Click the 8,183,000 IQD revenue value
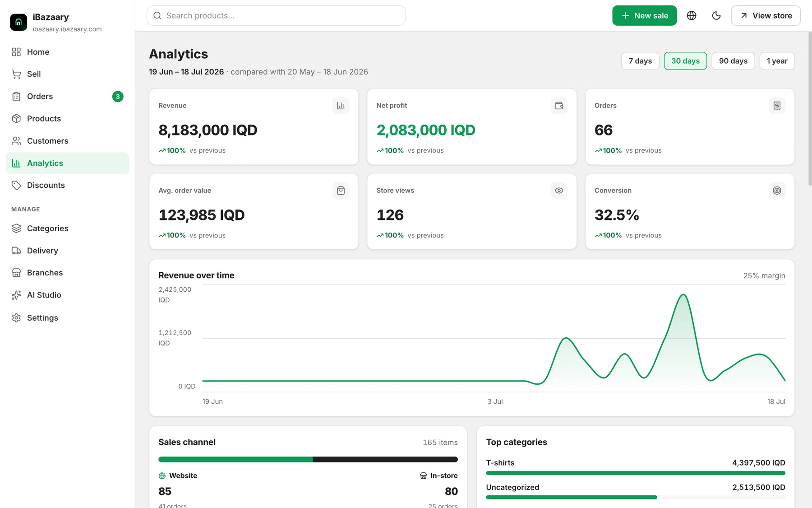812x508 pixels. (208, 130)
